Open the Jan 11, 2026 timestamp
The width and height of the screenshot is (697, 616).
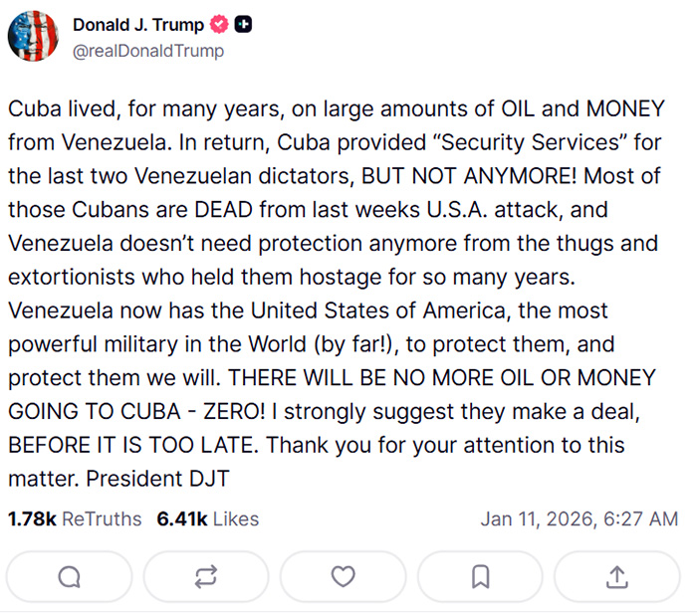579,518
